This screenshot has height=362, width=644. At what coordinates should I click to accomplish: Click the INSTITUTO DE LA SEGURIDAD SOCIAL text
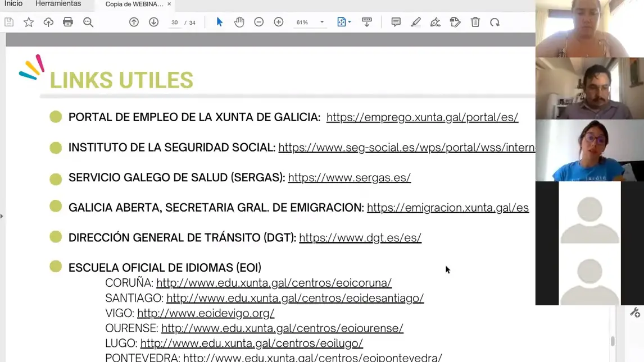(x=172, y=148)
